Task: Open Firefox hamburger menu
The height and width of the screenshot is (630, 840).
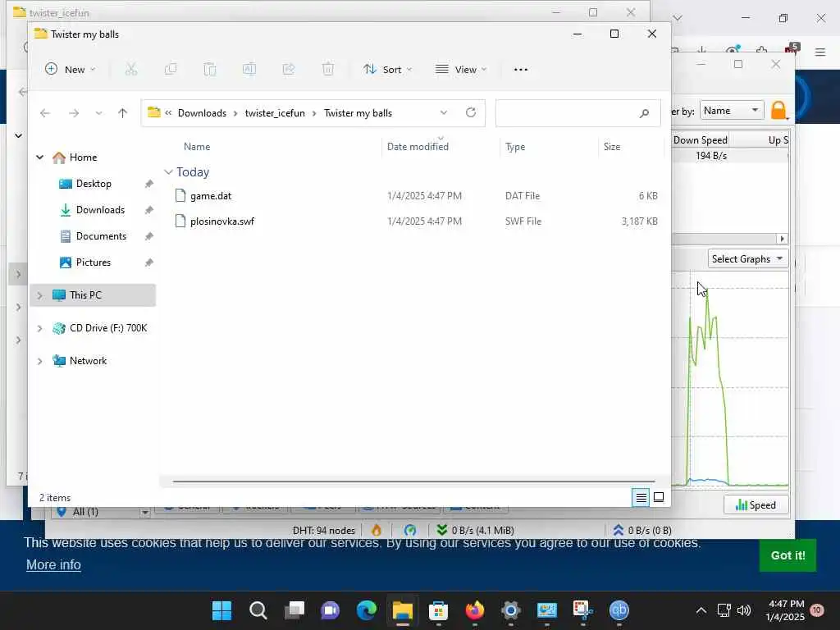Action: [820, 52]
